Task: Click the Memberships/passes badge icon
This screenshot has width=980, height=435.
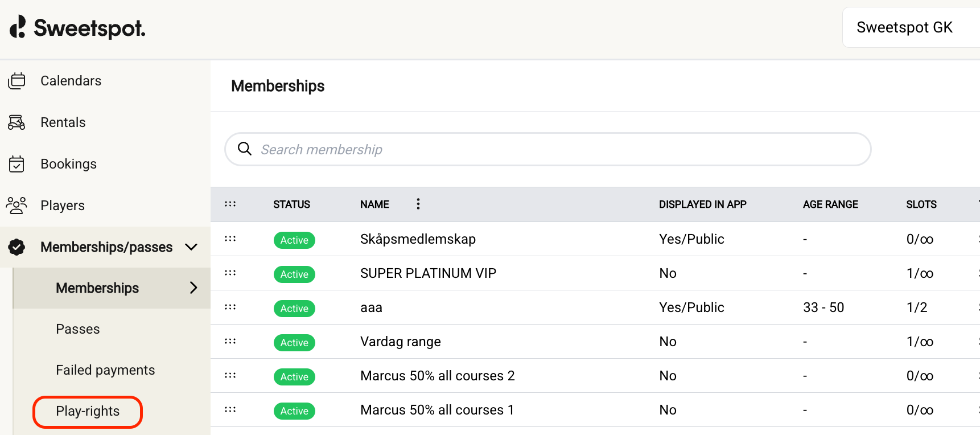Action: [x=17, y=247]
